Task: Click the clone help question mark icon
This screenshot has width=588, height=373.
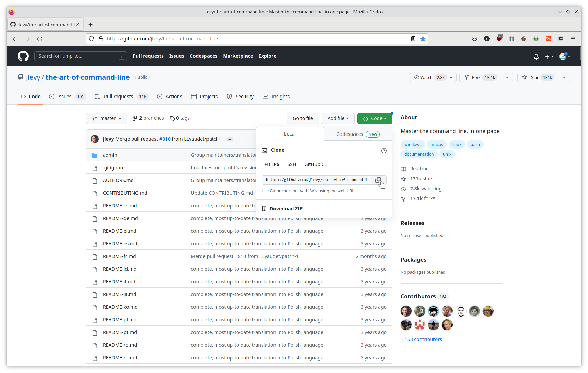Action: tap(384, 151)
